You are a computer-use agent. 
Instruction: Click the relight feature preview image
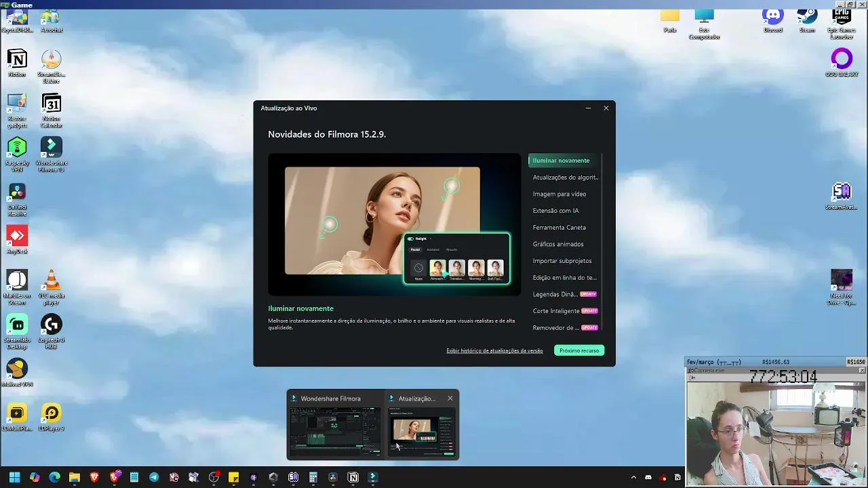click(395, 224)
